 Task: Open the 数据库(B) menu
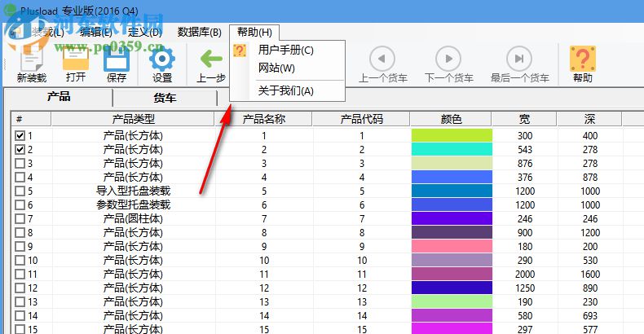199,32
